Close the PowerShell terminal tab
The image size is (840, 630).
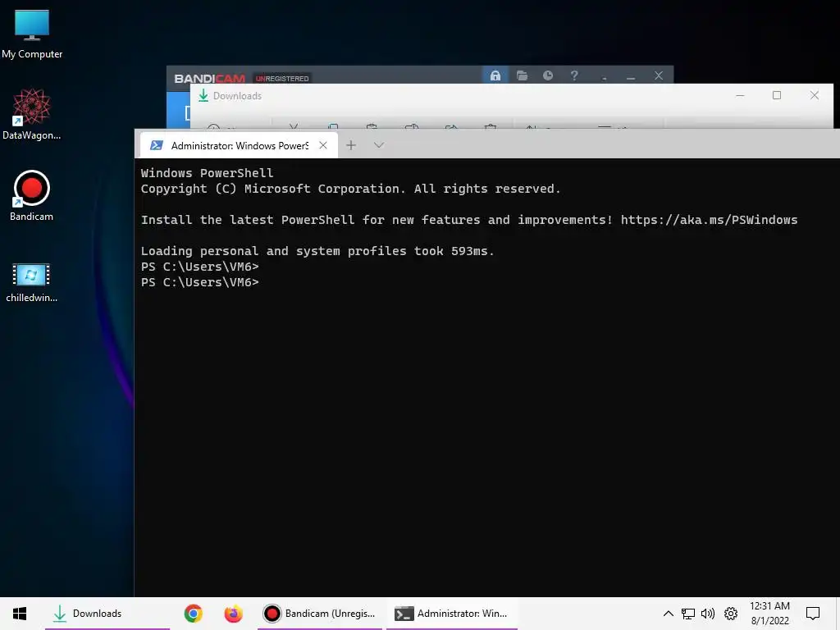coord(323,145)
